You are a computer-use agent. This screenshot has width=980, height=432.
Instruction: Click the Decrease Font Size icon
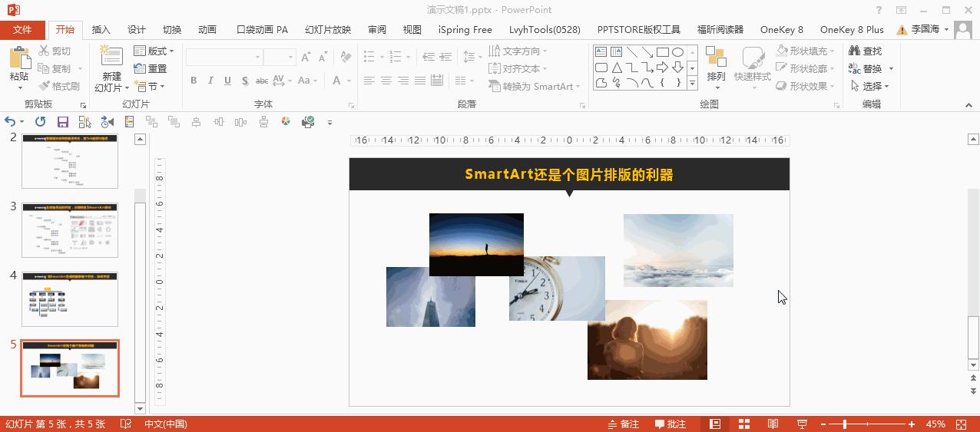(324, 58)
